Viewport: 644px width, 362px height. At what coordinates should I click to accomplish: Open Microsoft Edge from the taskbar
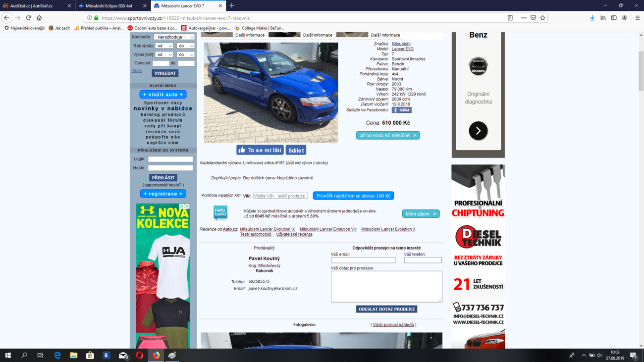[57, 355]
